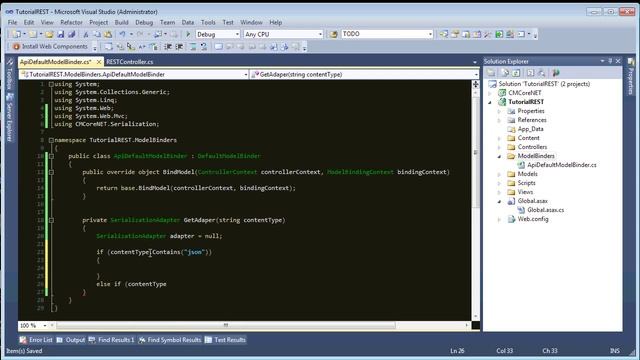Click the New Project toolbar icon
The height and width of the screenshot is (360, 640).
[16, 34]
